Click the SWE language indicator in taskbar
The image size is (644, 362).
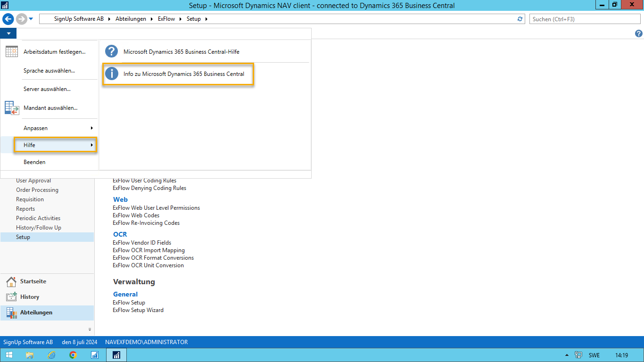click(594, 355)
